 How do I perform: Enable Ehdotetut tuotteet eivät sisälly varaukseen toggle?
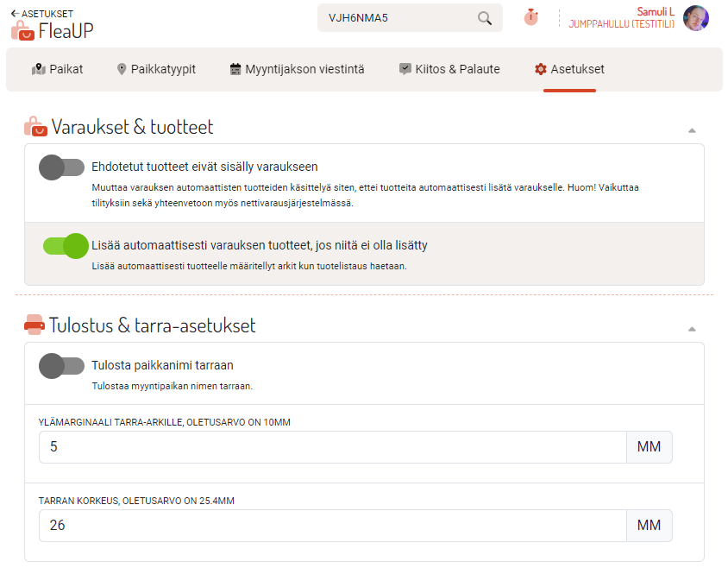point(62,167)
